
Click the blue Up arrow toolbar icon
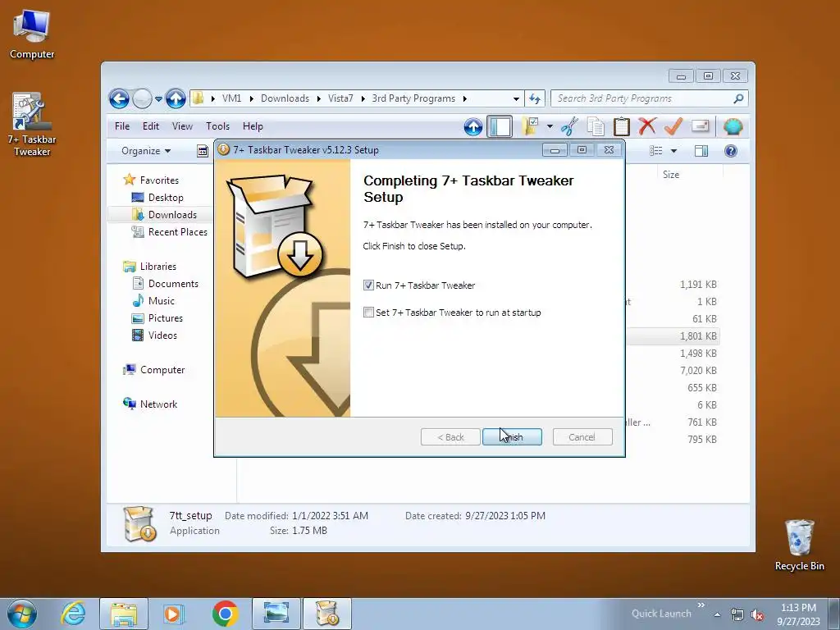coord(473,127)
